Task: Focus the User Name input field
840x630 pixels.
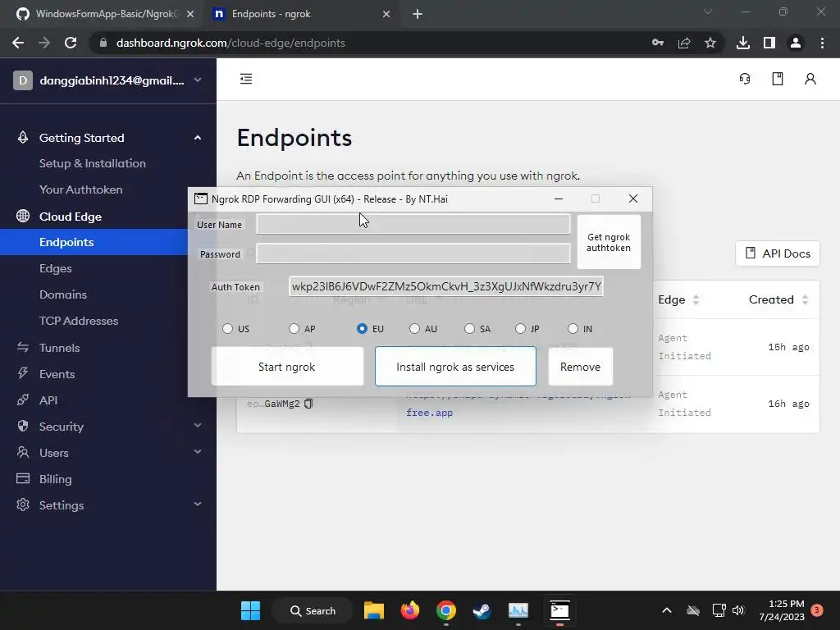Action: tap(413, 224)
